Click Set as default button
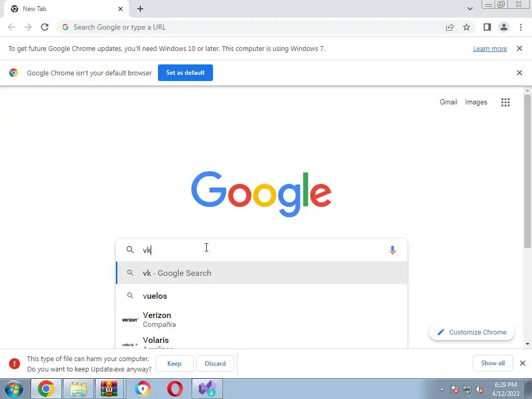The height and width of the screenshot is (399, 532). click(185, 73)
